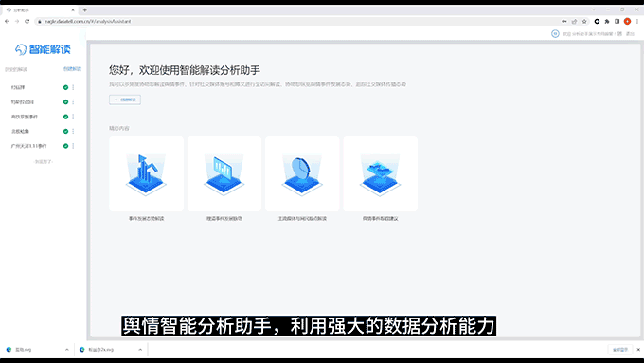Open the first downloaded svg file

[x=24, y=350]
